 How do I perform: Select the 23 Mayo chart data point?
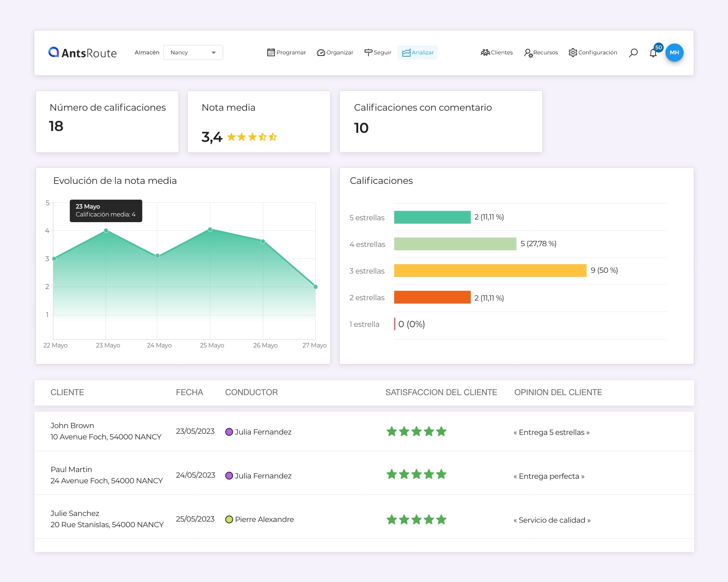point(106,230)
